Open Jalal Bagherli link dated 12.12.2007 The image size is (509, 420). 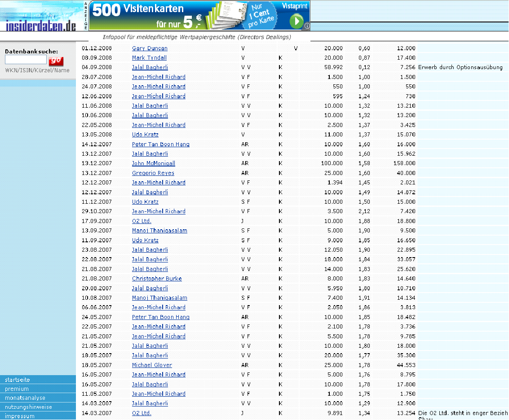150,192
